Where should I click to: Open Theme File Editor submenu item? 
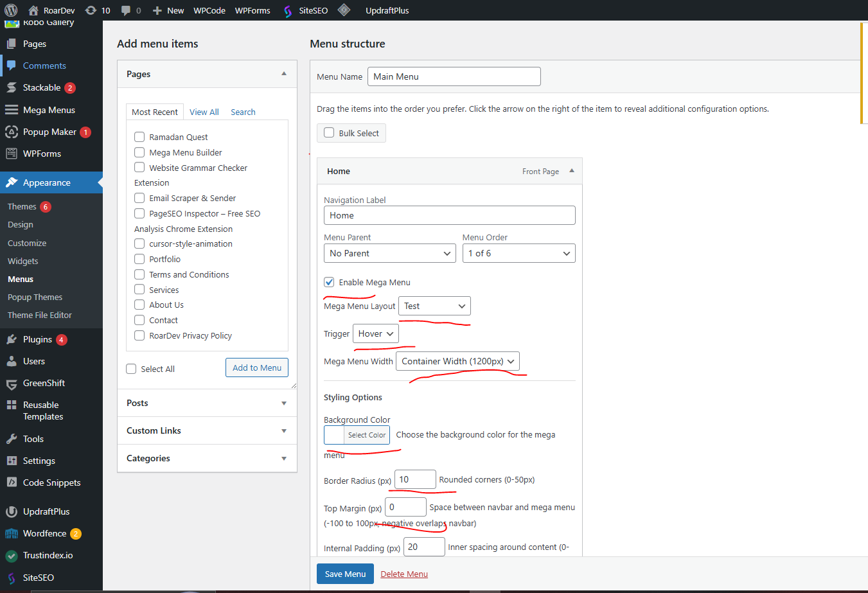point(40,315)
